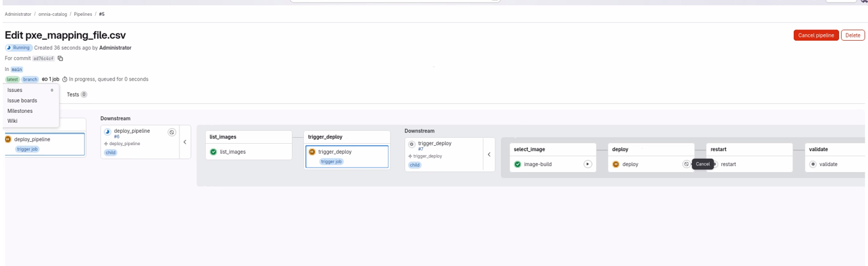Click the Edit pxe_mapping_file.csv title
Screen dimensions: 868x266
pyautogui.click(x=65, y=35)
